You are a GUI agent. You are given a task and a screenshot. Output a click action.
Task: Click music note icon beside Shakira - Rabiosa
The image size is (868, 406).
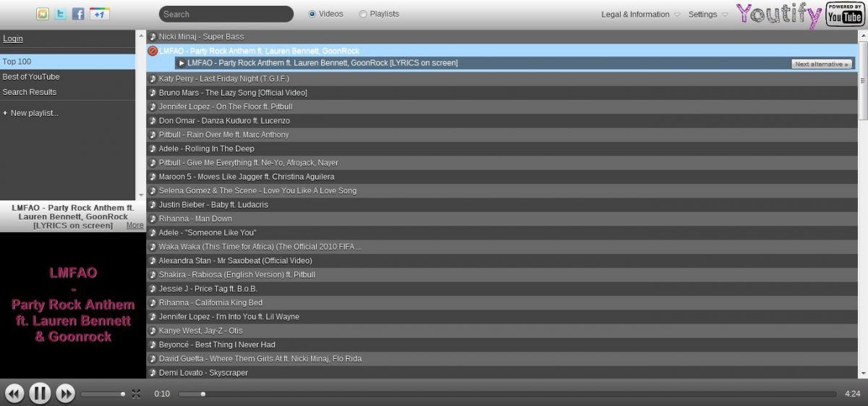[x=153, y=275]
